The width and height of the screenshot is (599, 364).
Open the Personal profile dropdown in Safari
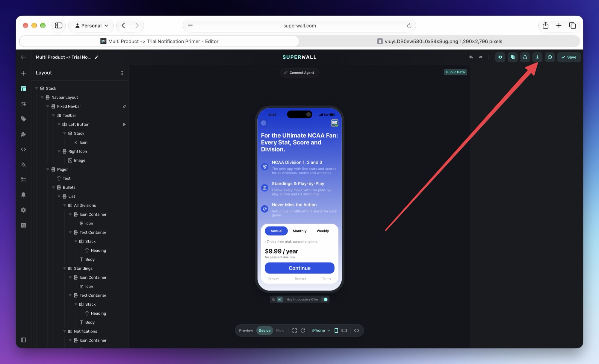click(91, 25)
